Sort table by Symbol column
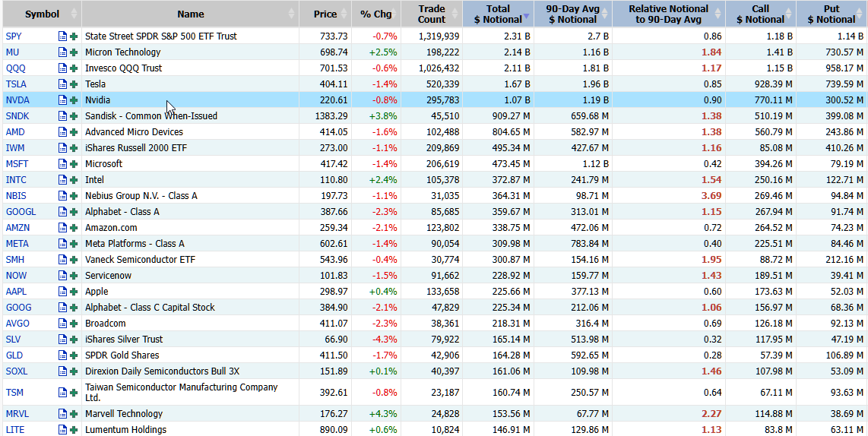The height and width of the screenshot is (436, 868). click(42, 14)
